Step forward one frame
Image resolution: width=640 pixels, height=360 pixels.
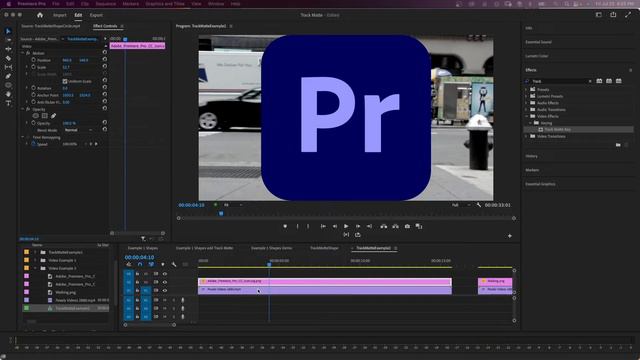358,226
